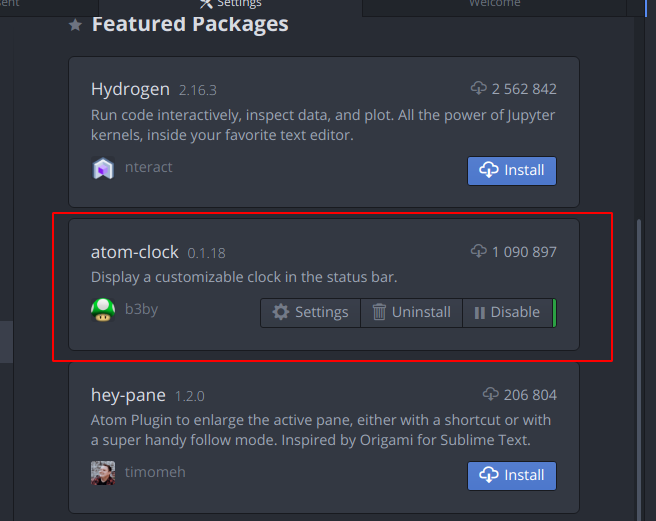Click b3by mushroom avatar
Viewport: 656px width, 521px height.
(103, 310)
